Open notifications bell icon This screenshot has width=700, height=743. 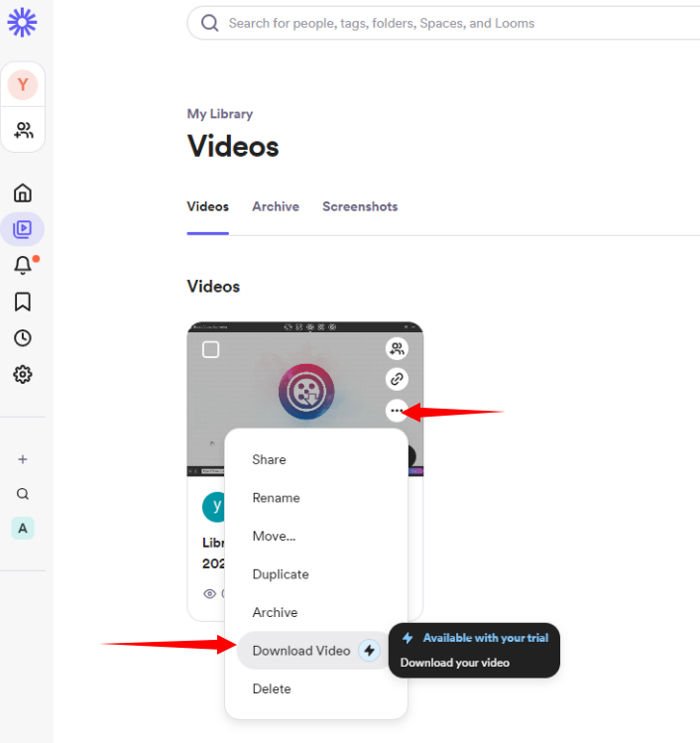click(x=23, y=265)
